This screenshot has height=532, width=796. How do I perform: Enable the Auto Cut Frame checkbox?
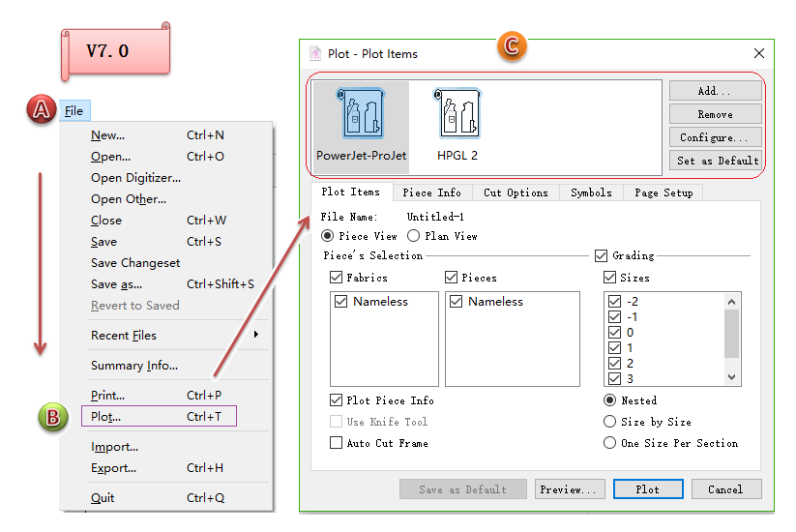click(x=337, y=443)
